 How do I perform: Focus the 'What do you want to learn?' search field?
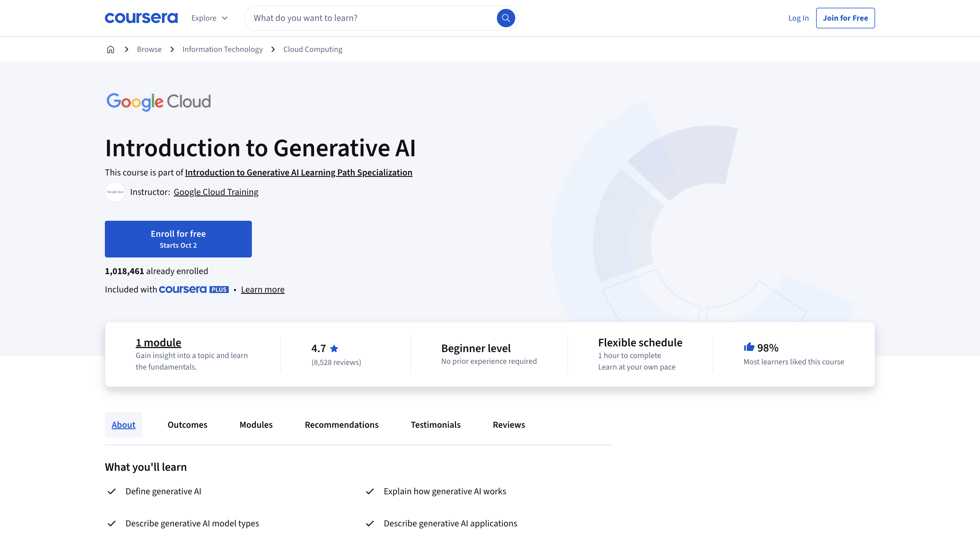click(369, 18)
